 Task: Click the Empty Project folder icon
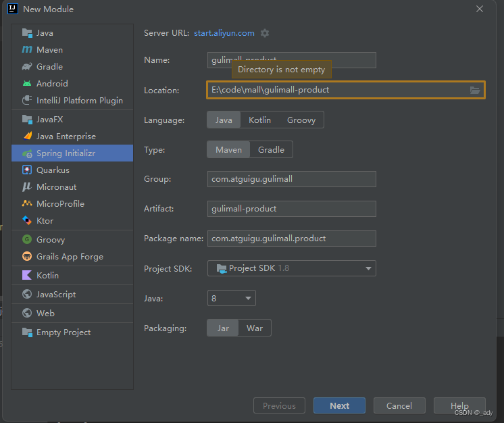27,332
